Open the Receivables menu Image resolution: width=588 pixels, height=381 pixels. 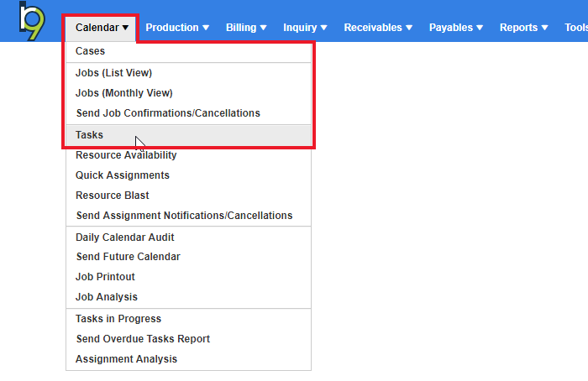coord(378,28)
